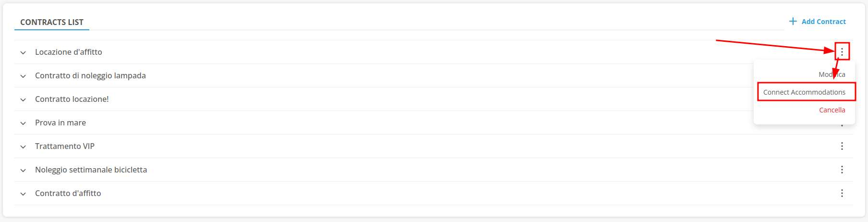Image resolution: width=868 pixels, height=222 pixels.
Task: Toggle the chevron beside Contratto locazione!
Action: tap(23, 99)
